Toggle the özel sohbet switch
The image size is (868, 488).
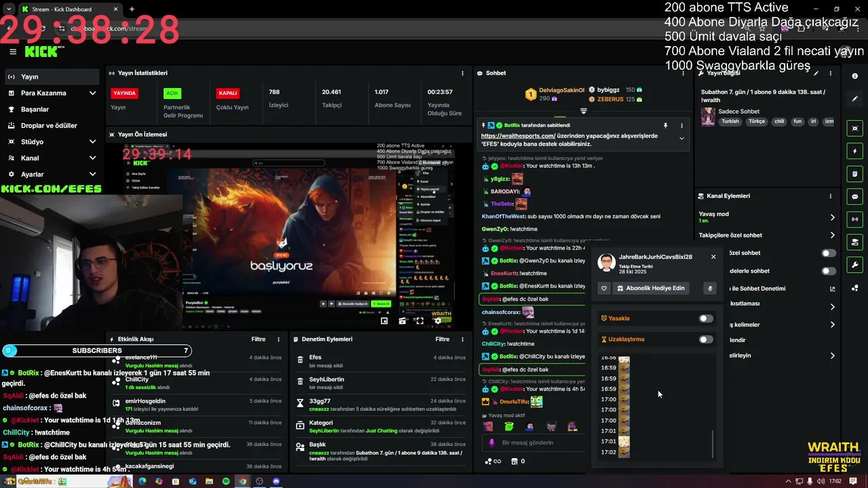(829, 253)
